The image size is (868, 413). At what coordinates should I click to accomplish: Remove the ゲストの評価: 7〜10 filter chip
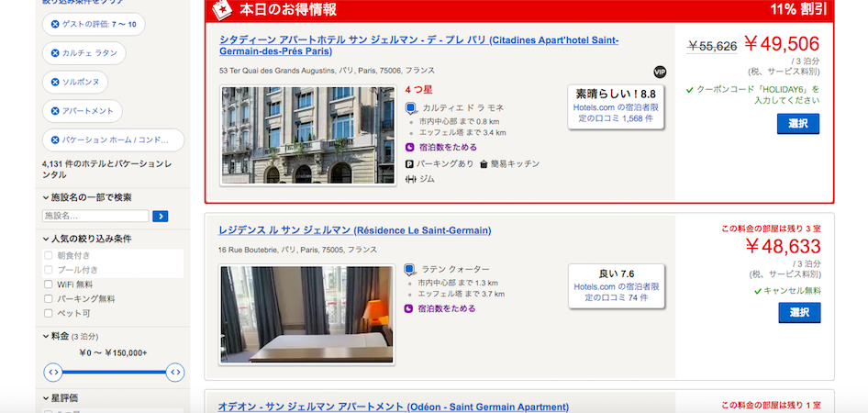pyautogui.click(x=55, y=25)
